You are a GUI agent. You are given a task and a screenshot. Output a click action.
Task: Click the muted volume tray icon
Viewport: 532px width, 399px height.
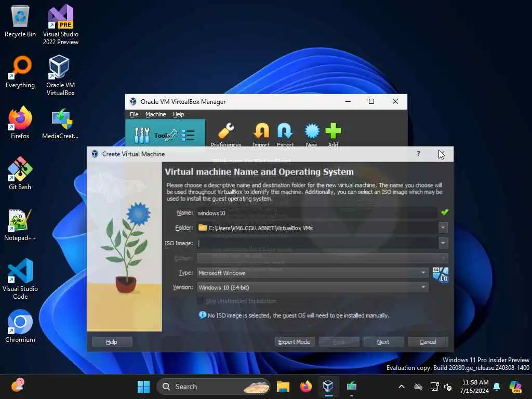448,387
